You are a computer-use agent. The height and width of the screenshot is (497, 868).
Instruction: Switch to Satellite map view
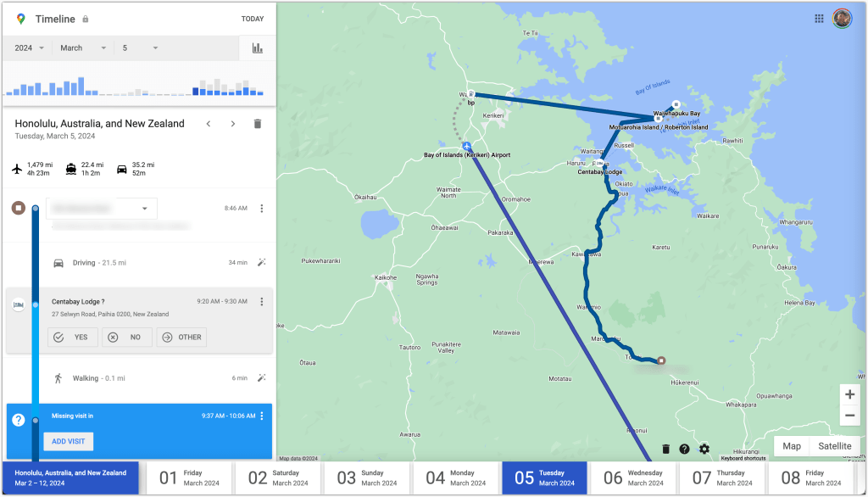834,446
